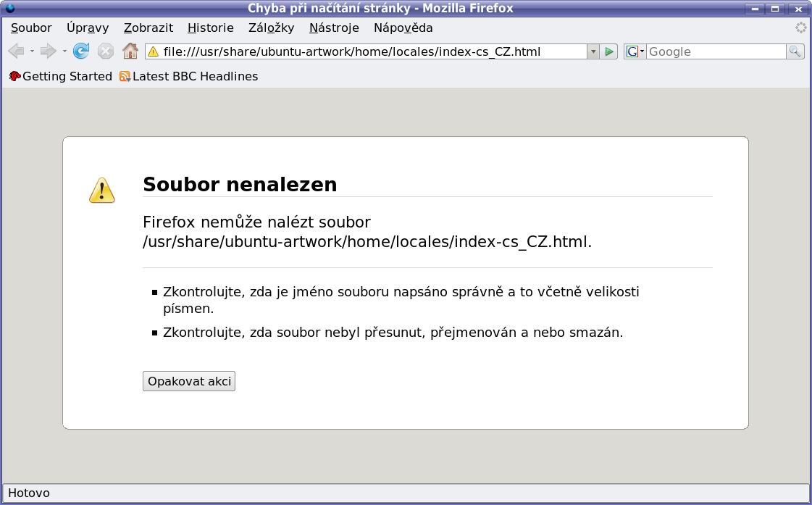Click the bullet about přesunut, přejmenován a nebo smazán
This screenshot has height=505, width=812.
click(393, 333)
